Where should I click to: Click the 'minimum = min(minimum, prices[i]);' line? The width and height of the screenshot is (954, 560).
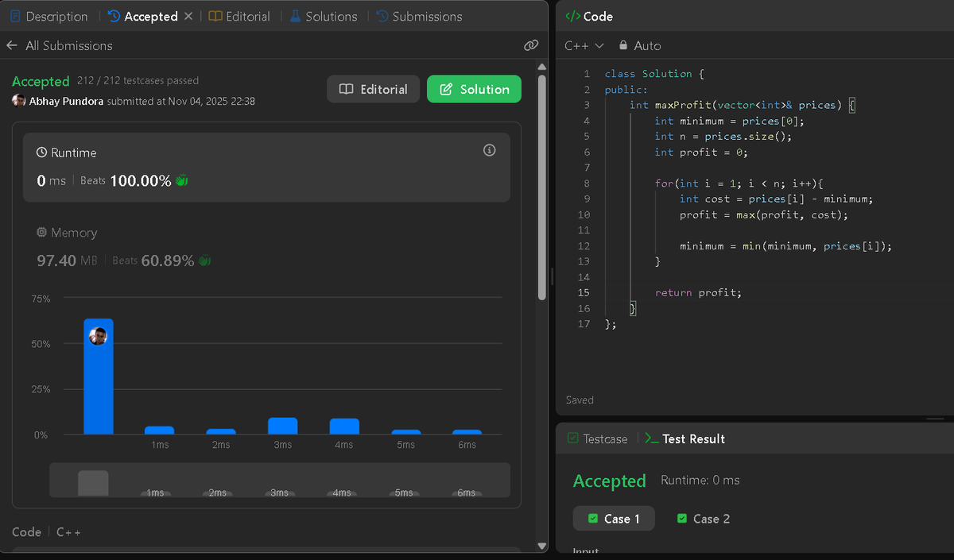[785, 245]
